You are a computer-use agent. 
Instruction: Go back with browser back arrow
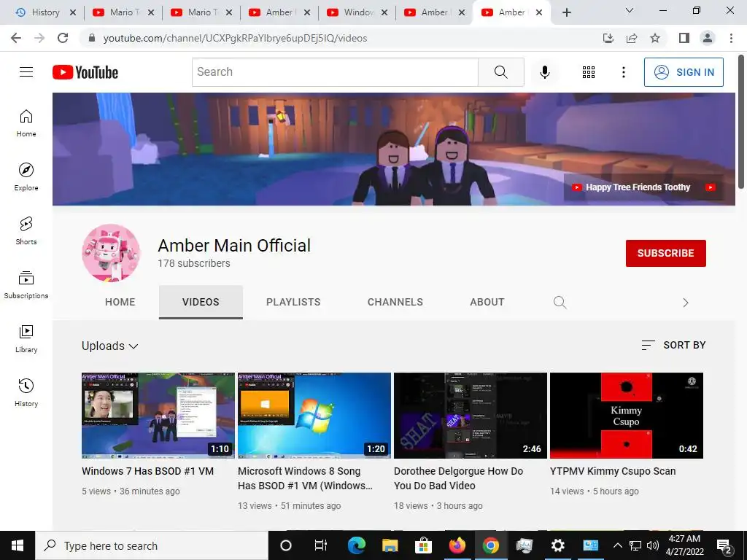(x=16, y=38)
